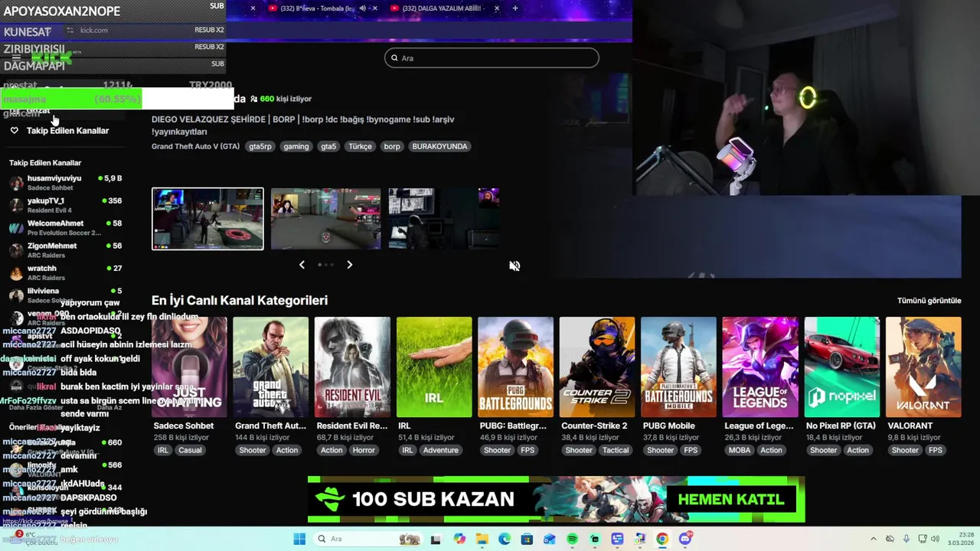
Task: Click Tümünü görüntüle link
Action: [x=929, y=301]
